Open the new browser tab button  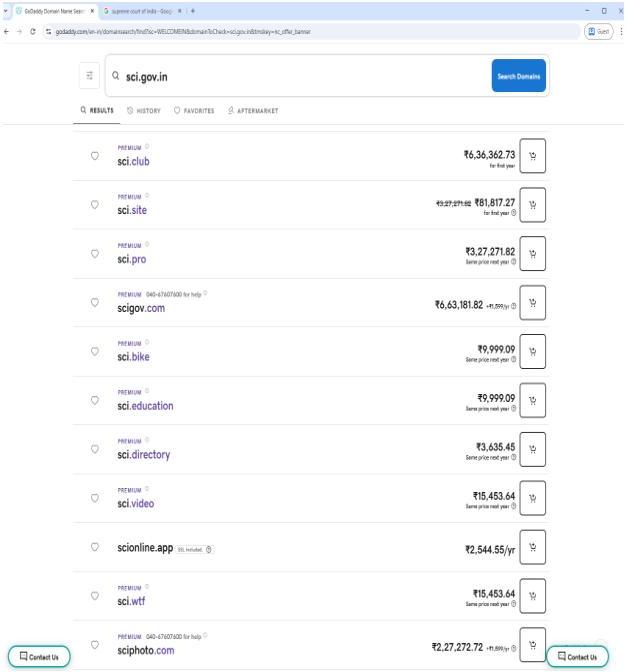pyautogui.click(x=193, y=11)
